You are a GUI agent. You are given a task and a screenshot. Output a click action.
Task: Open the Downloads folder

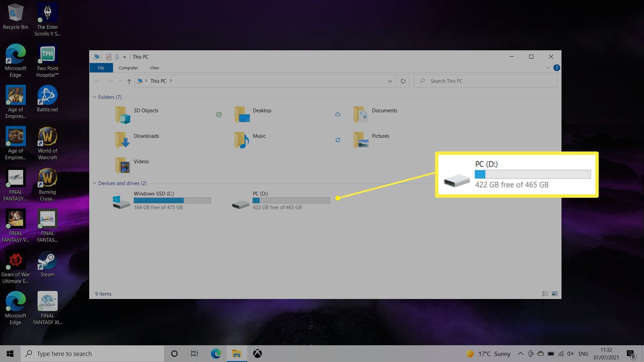click(146, 136)
